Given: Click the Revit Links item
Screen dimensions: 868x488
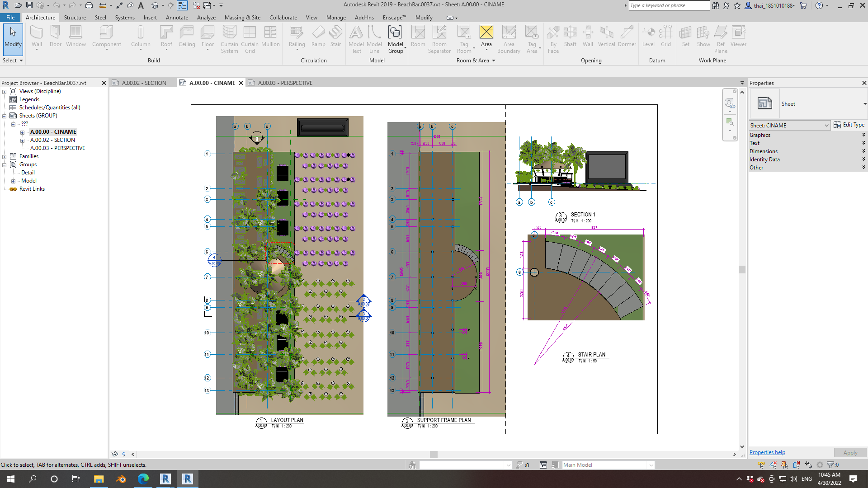Looking at the screenshot, I should click(x=32, y=189).
